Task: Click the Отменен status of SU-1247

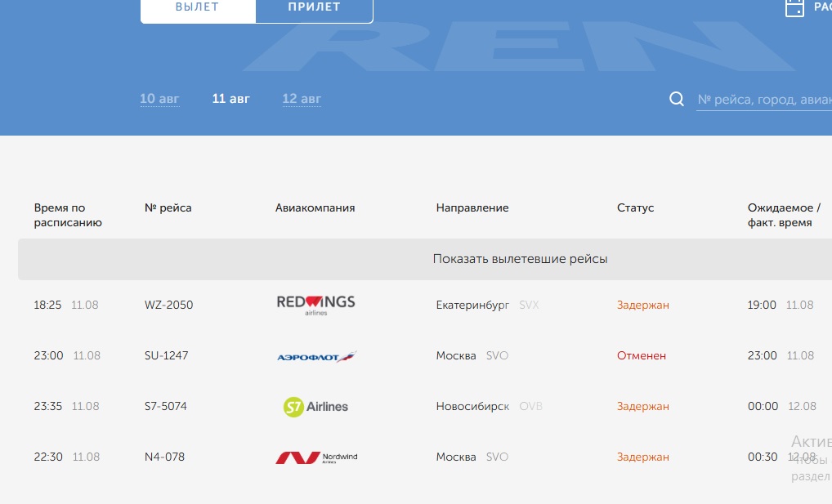Action: (x=642, y=355)
